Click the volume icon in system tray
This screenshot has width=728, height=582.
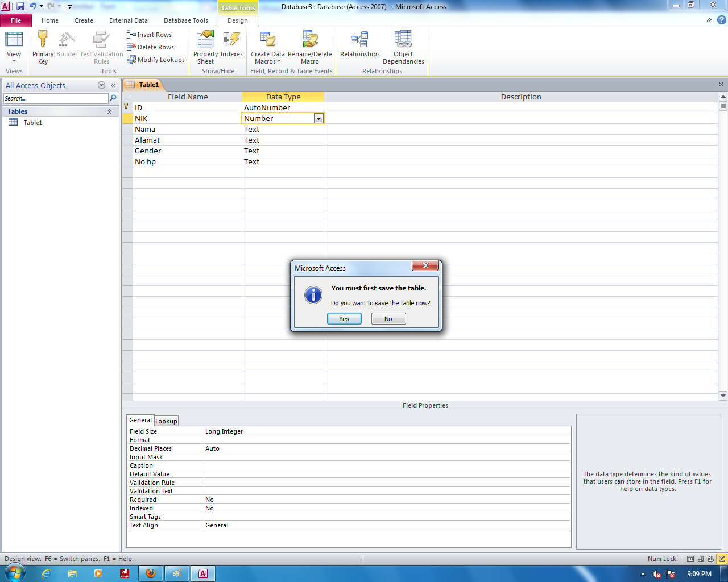(657, 574)
